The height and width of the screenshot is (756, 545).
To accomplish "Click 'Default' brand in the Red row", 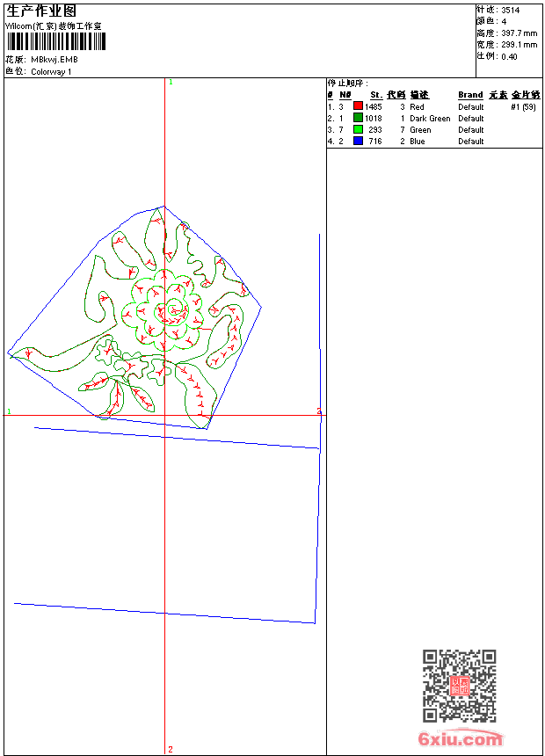I will coord(471,106).
